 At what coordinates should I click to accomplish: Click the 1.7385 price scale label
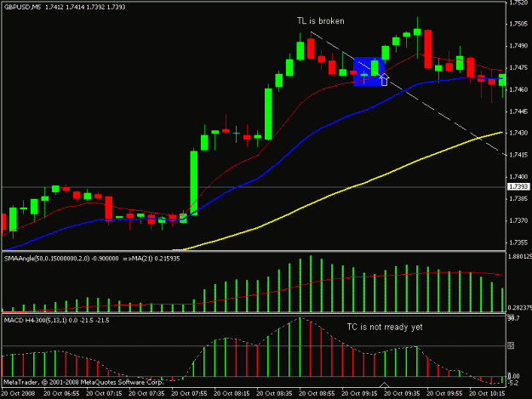(x=518, y=198)
